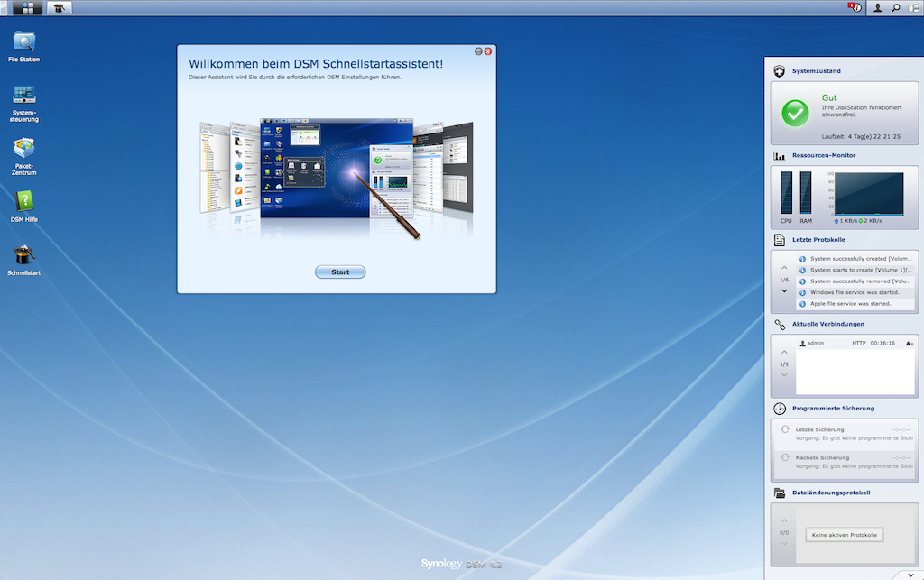
Task: Go to next page of Aktuelle Verbindungen
Action: (784, 375)
